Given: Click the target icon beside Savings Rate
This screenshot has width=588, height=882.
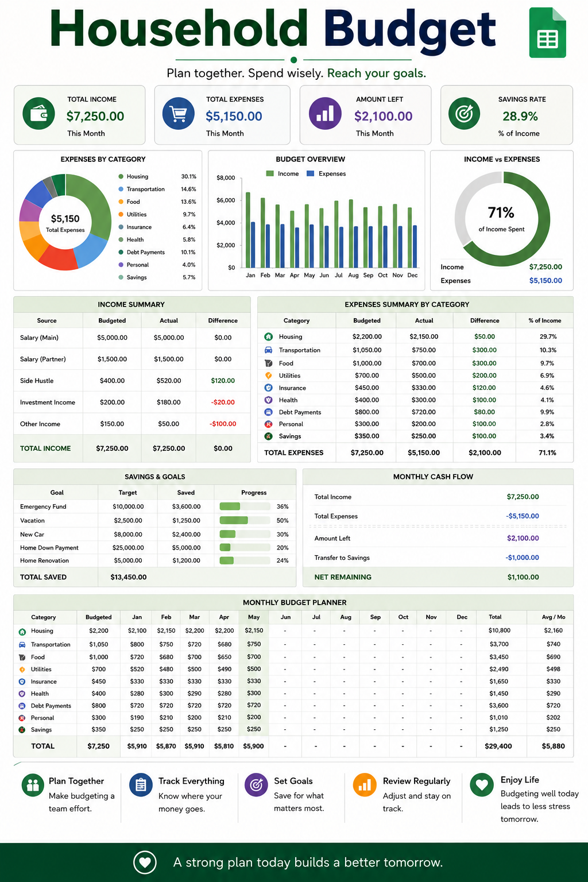Looking at the screenshot, I should click(464, 114).
